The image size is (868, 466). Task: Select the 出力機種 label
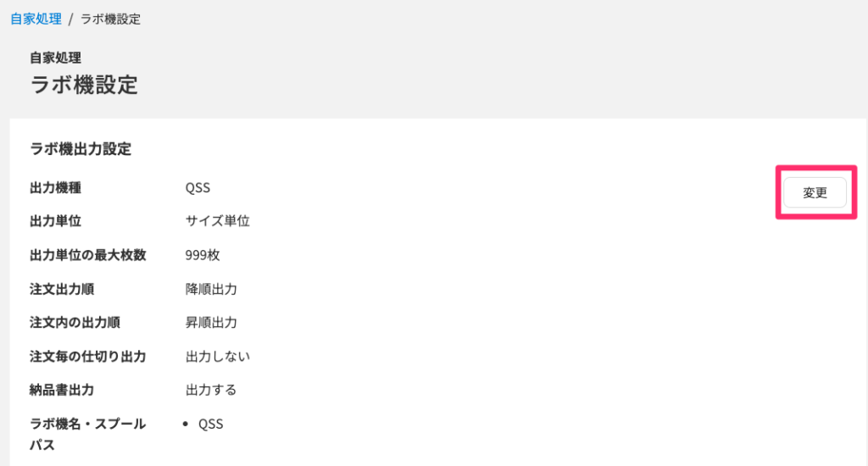[55, 187]
